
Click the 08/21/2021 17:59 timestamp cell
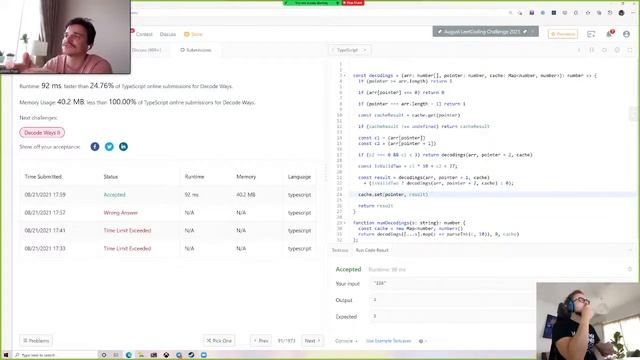[45, 195]
